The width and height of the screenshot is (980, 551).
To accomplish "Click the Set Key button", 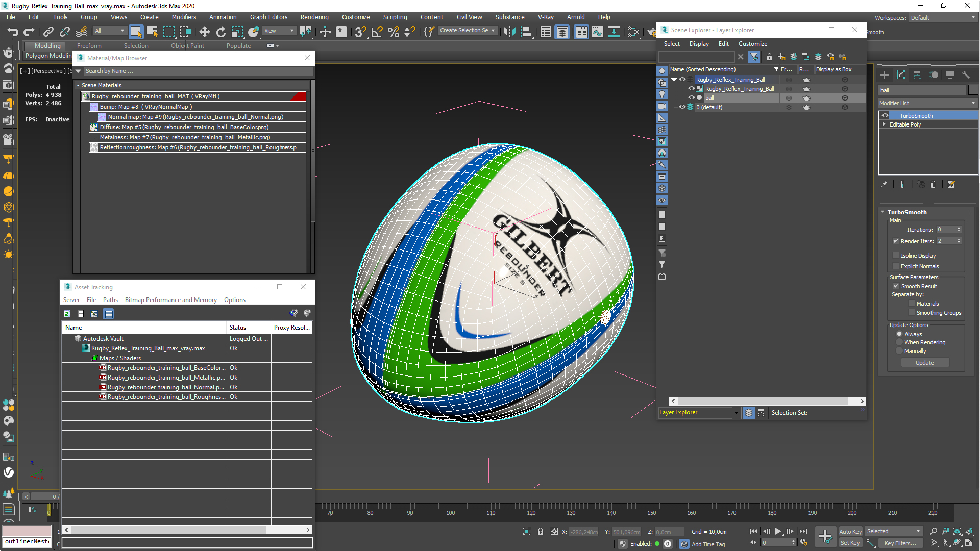I will point(850,543).
